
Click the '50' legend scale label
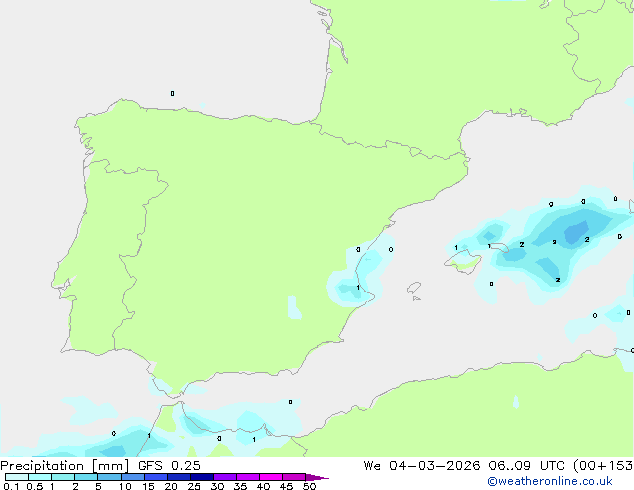309,486
